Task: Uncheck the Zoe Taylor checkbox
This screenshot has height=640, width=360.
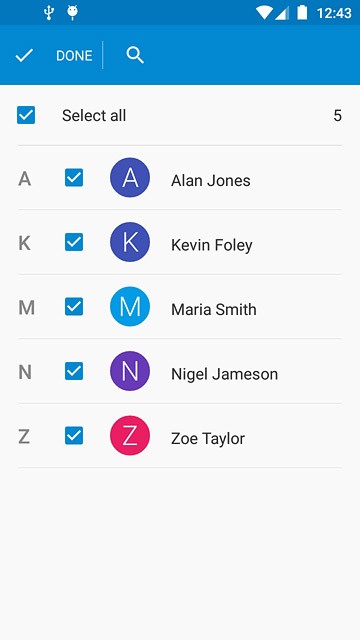Action: coord(74,436)
